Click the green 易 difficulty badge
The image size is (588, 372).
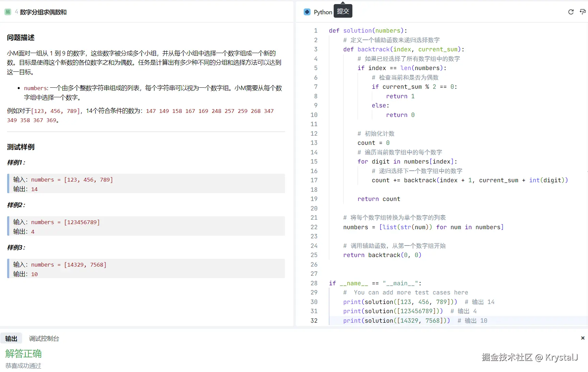click(7, 12)
